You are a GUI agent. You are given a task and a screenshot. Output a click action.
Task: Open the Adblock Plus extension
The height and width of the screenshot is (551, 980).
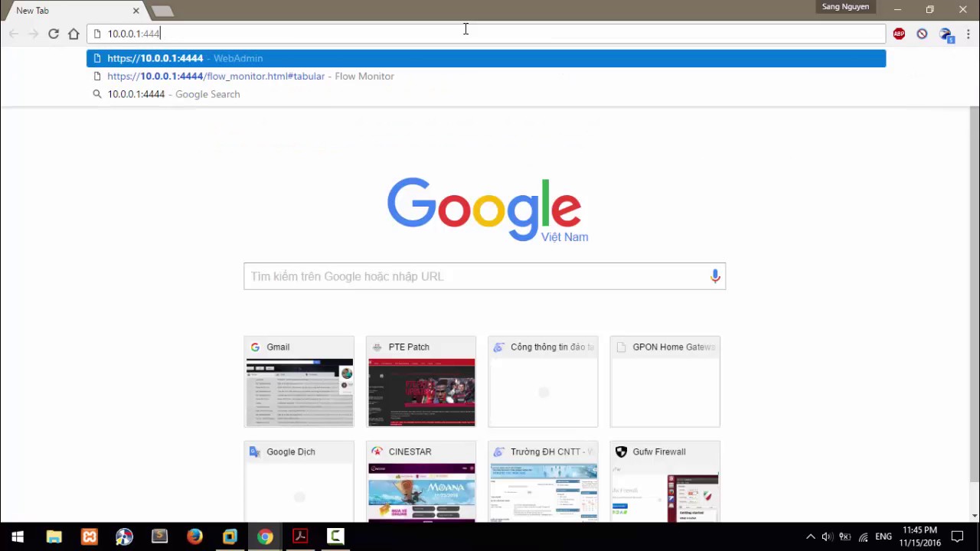[x=899, y=34]
